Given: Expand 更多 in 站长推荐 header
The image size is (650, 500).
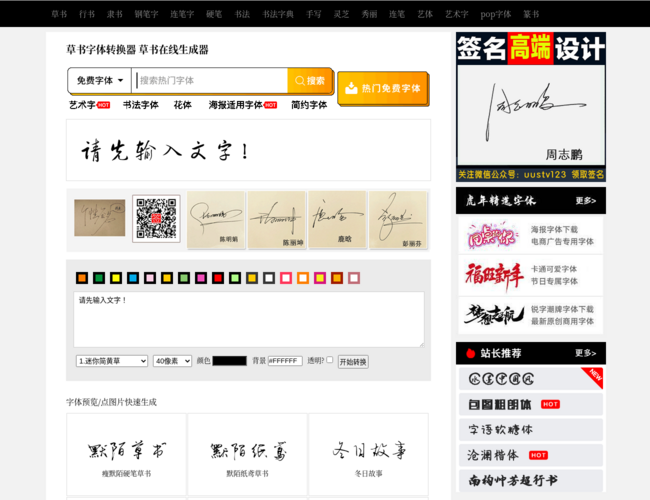Looking at the screenshot, I should 585,353.
